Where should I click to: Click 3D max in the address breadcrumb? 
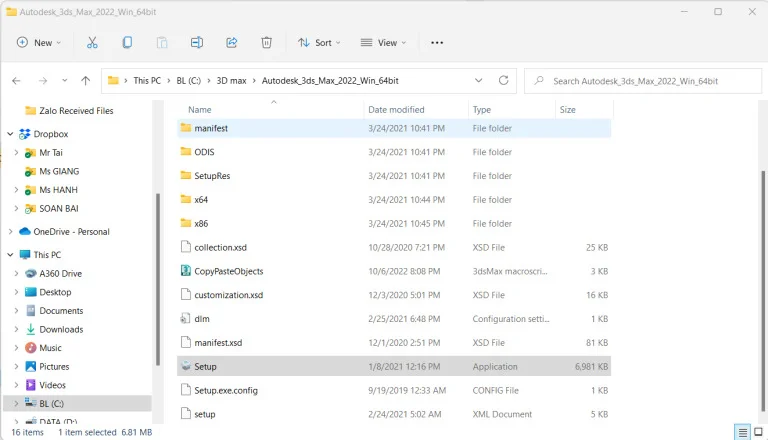[x=231, y=80]
